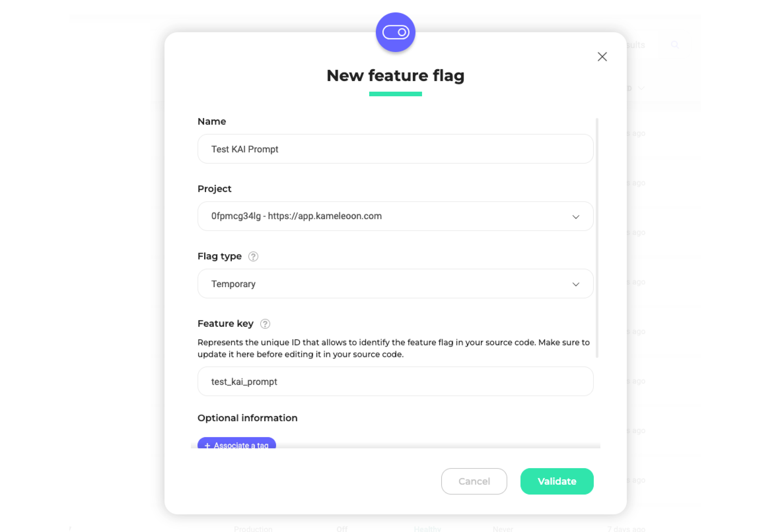Open the Associate a tag expander
The height and width of the screenshot is (532, 769).
pyautogui.click(x=236, y=445)
